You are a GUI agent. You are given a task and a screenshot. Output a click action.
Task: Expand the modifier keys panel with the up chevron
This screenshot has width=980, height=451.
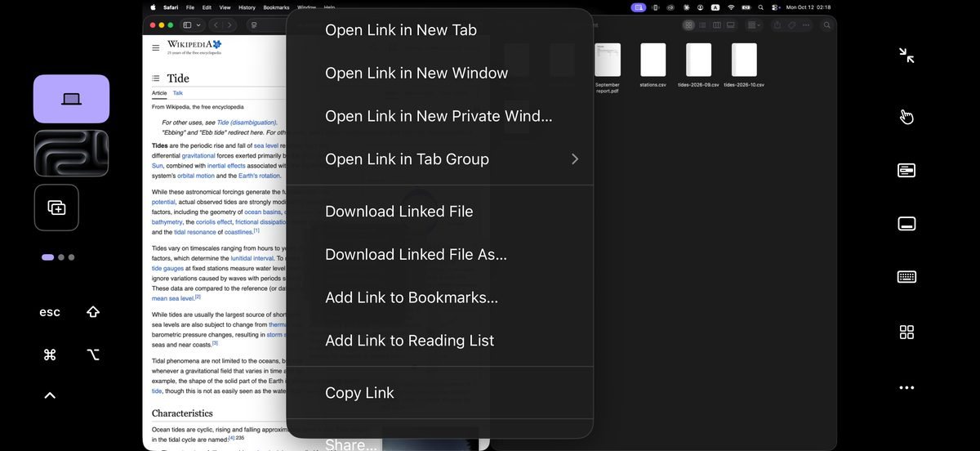(50, 395)
